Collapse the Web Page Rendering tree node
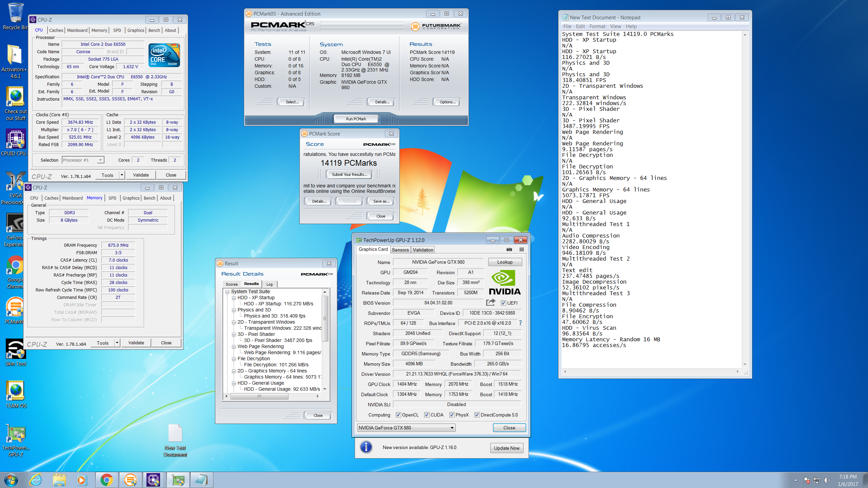Viewport: 868px width, 488px height. click(234, 347)
